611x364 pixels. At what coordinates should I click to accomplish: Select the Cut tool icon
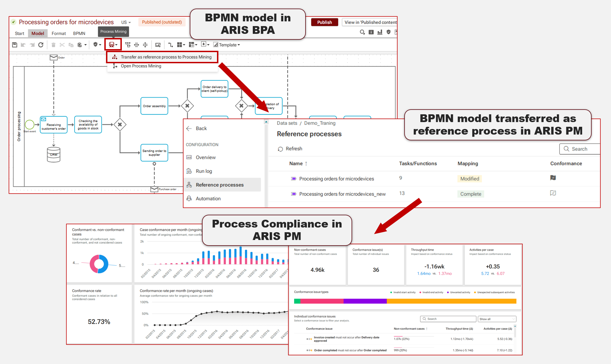[62, 45]
